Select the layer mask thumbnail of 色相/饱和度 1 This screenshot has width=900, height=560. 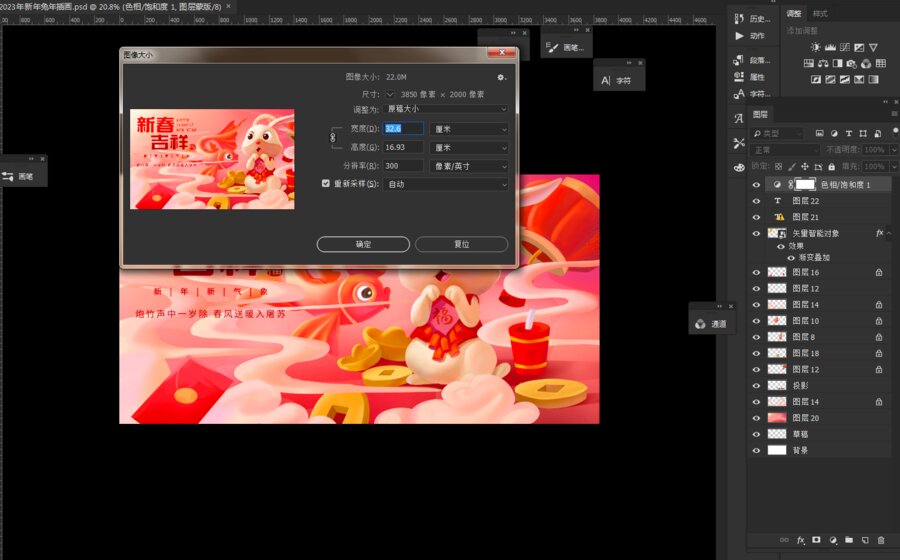click(x=805, y=184)
